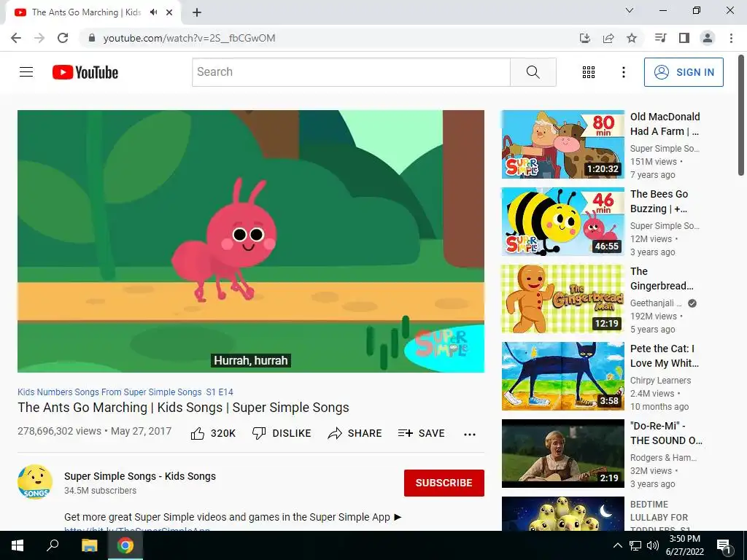Open the YouTube apps grid
This screenshot has height=560, width=747.
coord(589,72)
